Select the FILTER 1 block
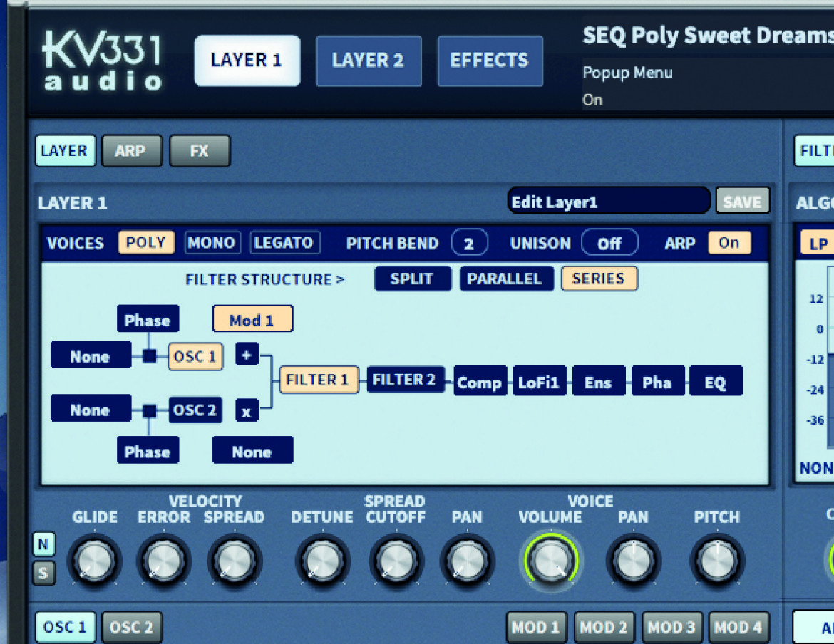Viewport: 834px width, 644px height. [x=319, y=380]
